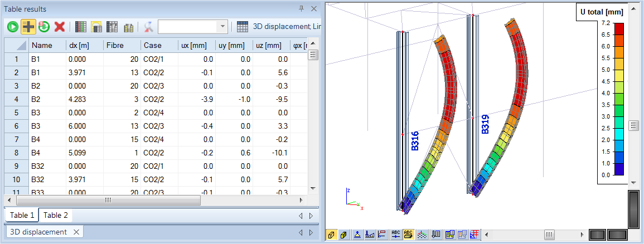Toggle the wireframe rendering view button
The height and width of the screenshot is (244, 644).
point(332,235)
